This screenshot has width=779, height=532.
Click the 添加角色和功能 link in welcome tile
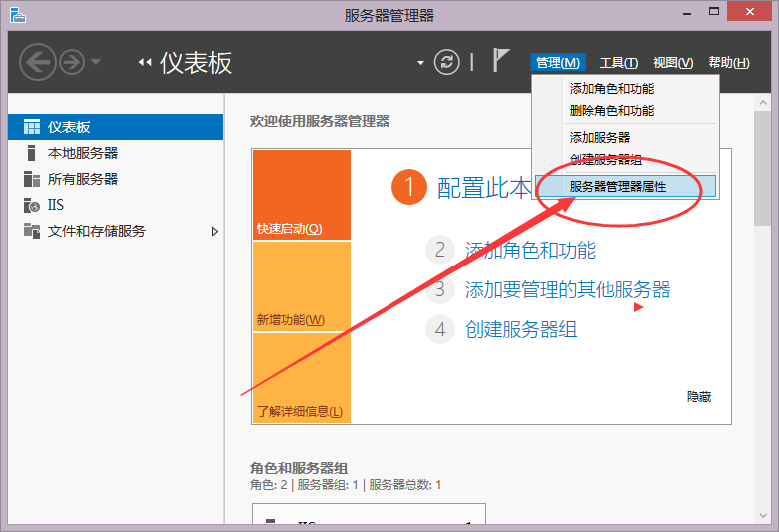click(x=530, y=250)
